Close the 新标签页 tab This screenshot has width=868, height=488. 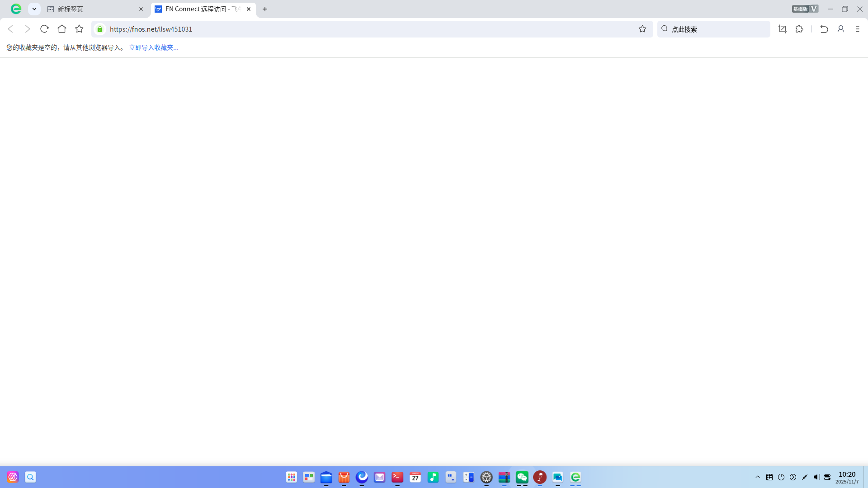point(141,9)
